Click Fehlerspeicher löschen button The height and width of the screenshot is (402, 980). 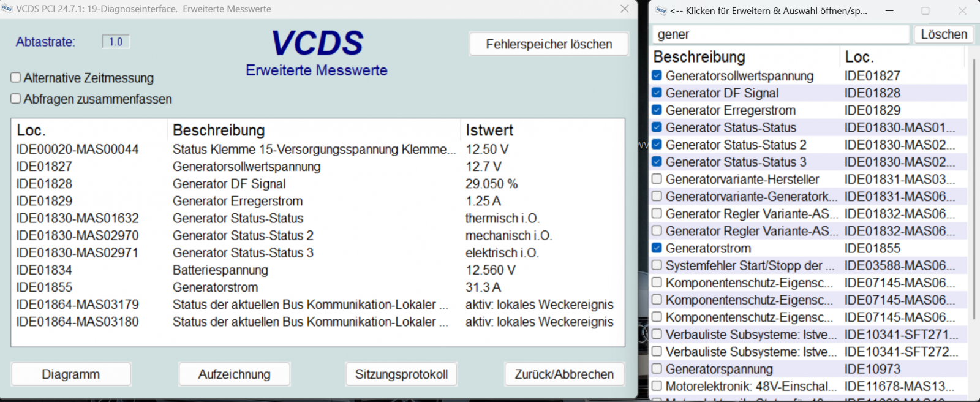pos(549,44)
